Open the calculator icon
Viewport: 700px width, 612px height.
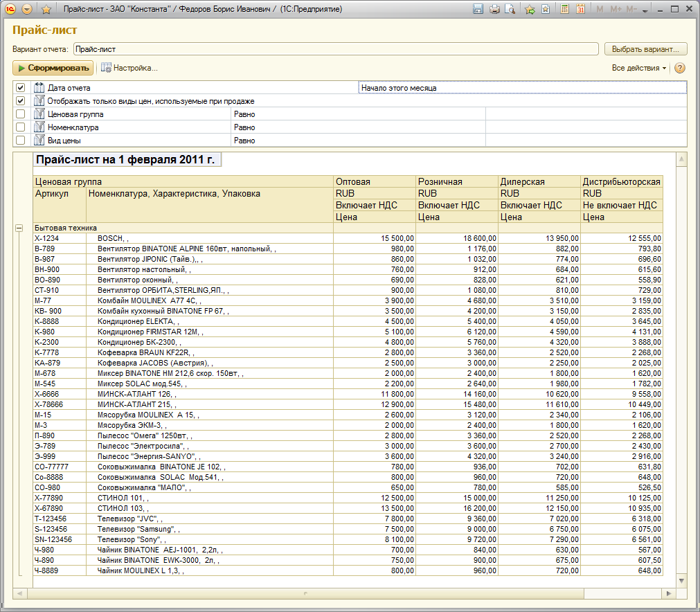pyautogui.click(x=565, y=9)
